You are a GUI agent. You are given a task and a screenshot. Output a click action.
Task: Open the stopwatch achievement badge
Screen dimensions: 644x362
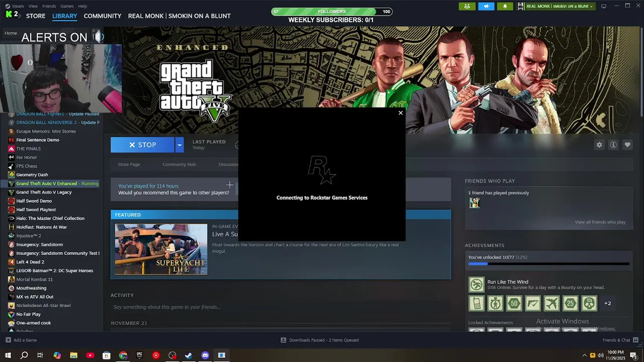(x=495, y=303)
